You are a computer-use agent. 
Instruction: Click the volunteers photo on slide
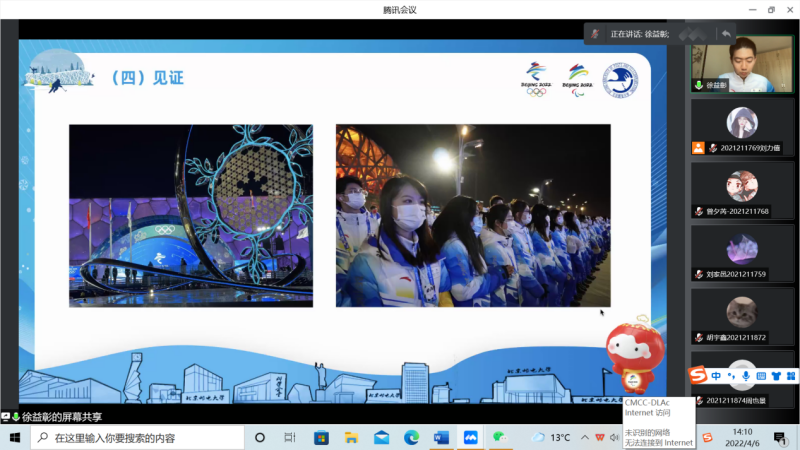click(x=473, y=216)
